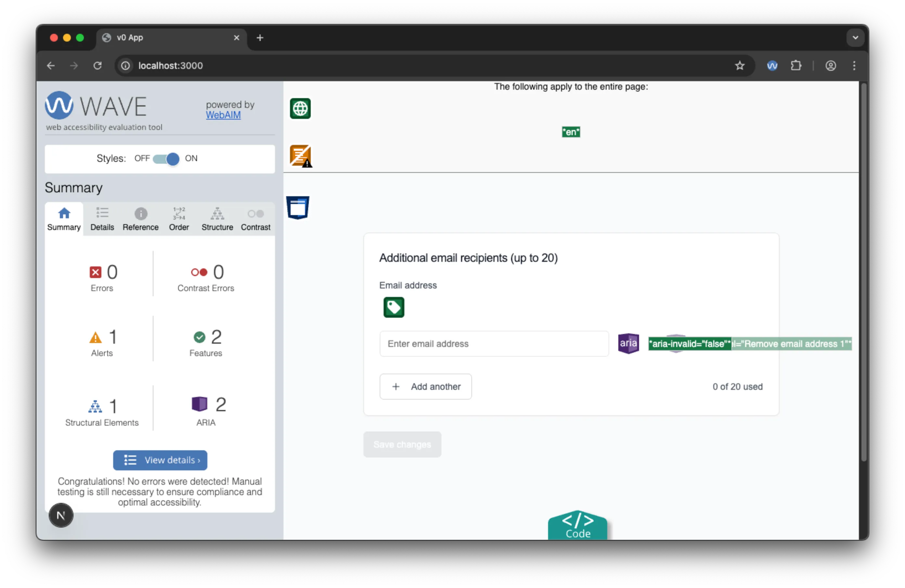Click the View details button
Screen dimensions: 905x588
pyautogui.click(x=160, y=460)
